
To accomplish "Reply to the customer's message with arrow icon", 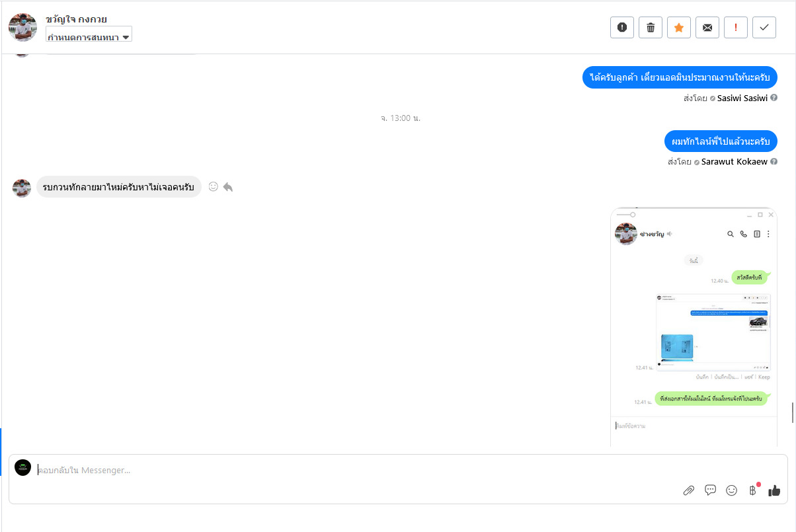I will pyautogui.click(x=228, y=187).
